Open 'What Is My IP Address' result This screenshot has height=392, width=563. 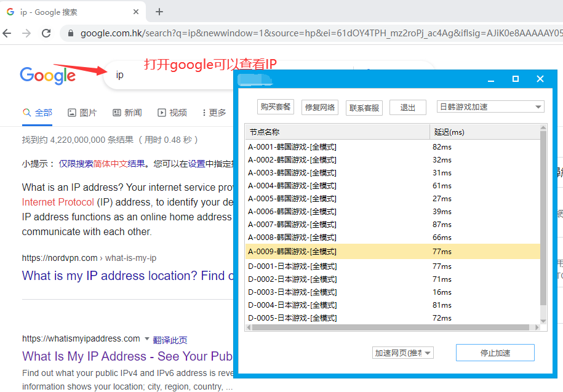coord(127,356)
